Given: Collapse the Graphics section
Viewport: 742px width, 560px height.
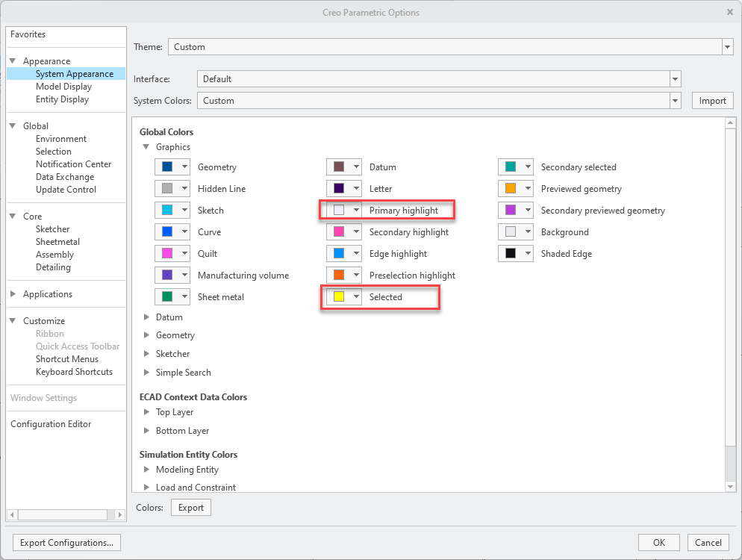Looking at the screenshot, I should coord(146,147).
